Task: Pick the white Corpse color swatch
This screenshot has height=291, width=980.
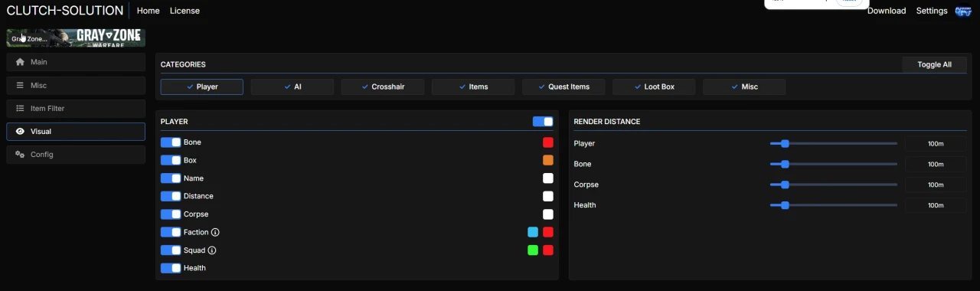Action: (x=548, y=214)
